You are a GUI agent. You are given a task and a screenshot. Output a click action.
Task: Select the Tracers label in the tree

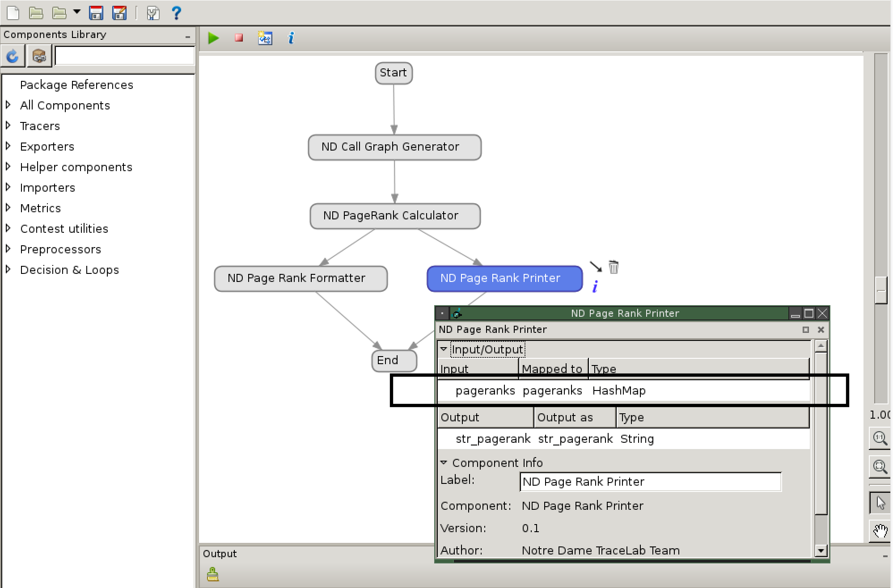(x=40, y=126)
